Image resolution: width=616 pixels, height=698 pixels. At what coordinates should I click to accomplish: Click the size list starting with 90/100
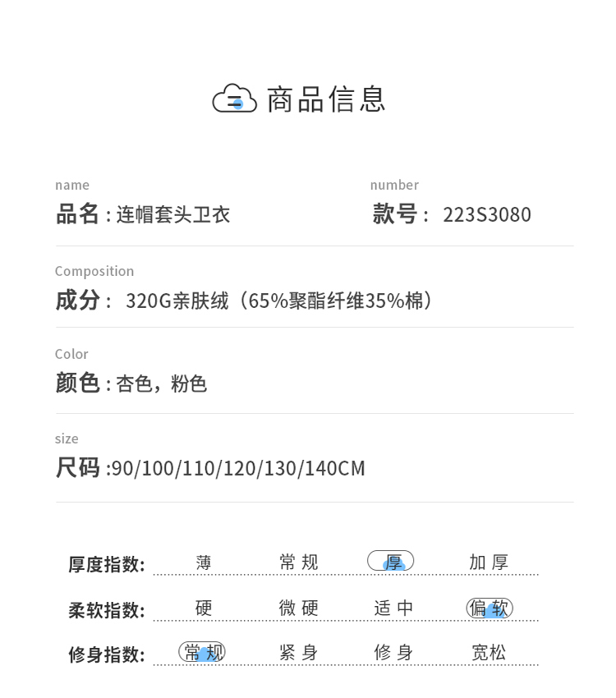(x=238, y=469)
